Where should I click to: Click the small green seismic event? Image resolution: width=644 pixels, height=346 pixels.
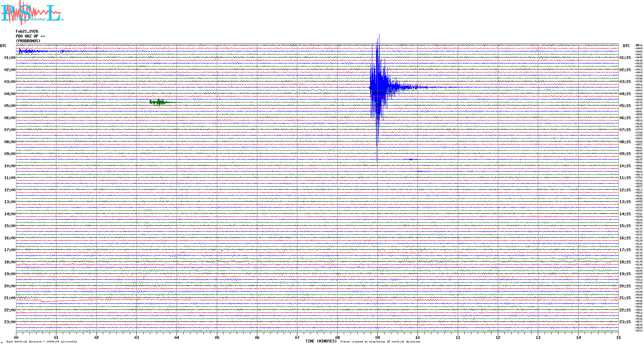click(x=158, y=102)
